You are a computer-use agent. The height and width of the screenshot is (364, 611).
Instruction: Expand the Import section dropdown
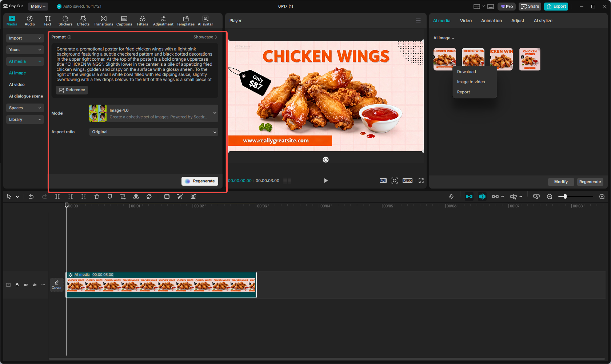click(x=25, y=38)
